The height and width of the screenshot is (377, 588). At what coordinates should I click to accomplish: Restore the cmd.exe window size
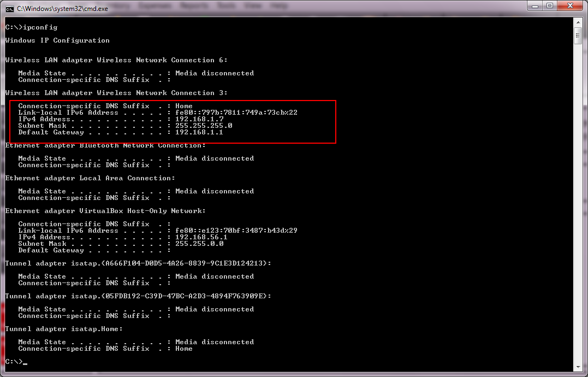point(550,5)
